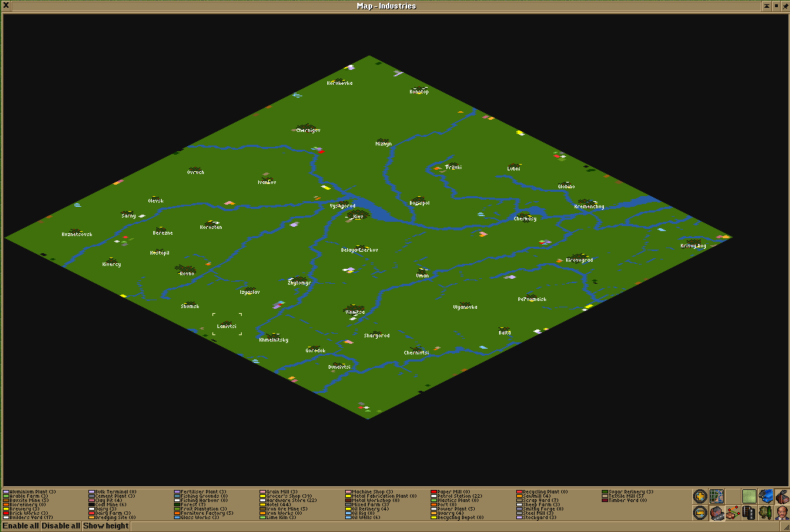Toggle Aluminium Plant (3) in the legend

click(x=29, y=491)
